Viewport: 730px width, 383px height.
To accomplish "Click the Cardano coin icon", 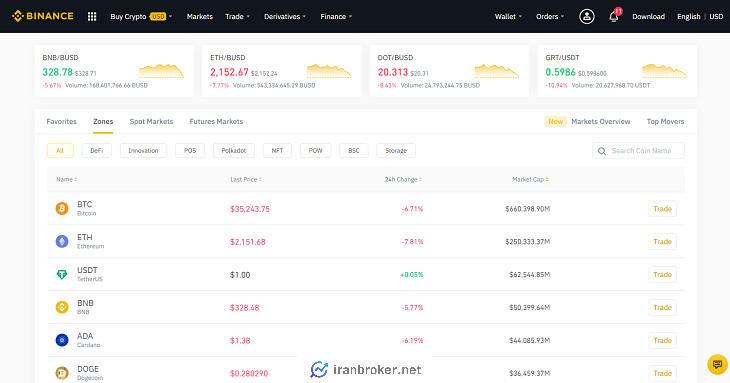I will pos(62,340).
